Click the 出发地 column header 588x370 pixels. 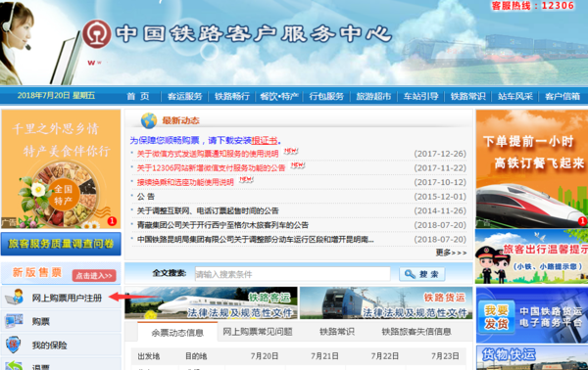point(149,356)
